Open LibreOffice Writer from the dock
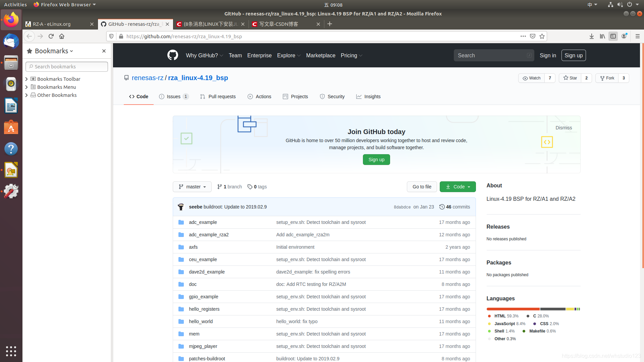Image resolution: width=644 pixels, height=362 pixels. tap(11, 106)
